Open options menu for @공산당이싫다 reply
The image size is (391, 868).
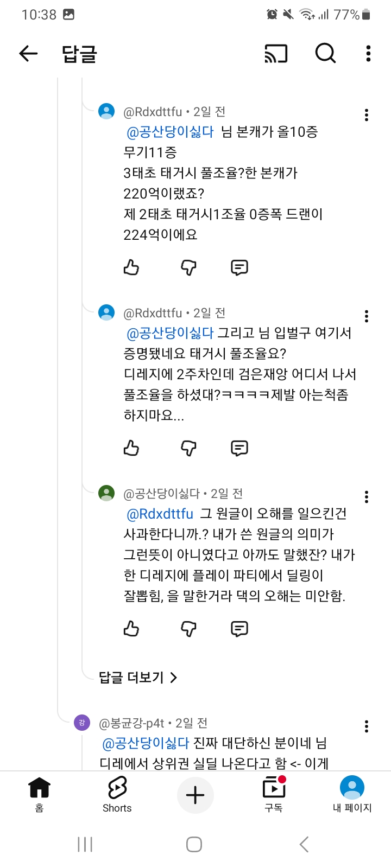(367, 497)
